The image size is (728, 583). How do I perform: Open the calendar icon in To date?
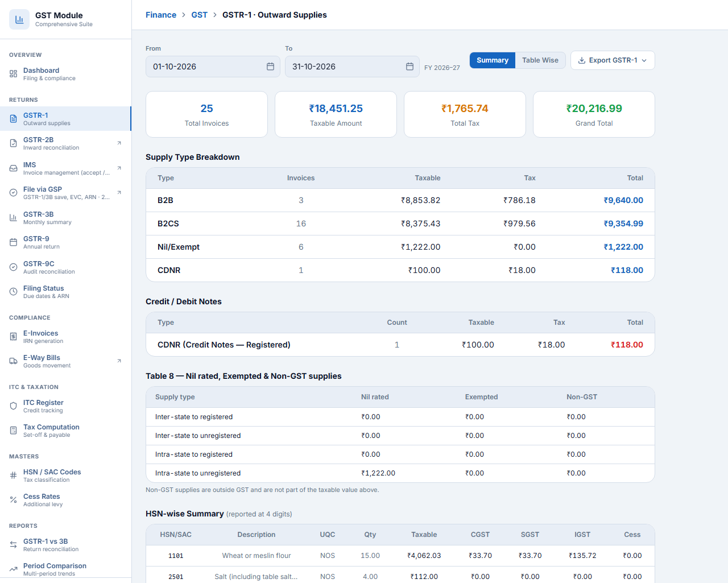tap(409, 67)
